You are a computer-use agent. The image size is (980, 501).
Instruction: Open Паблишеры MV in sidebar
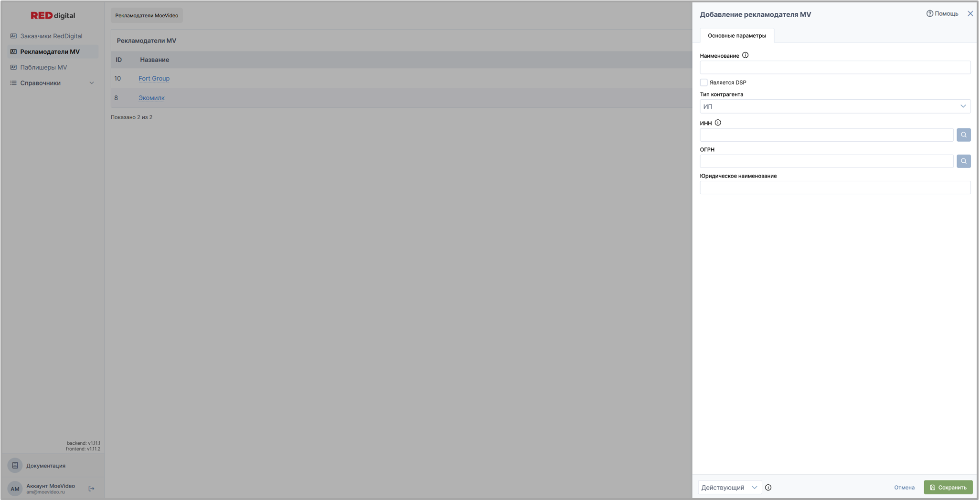[x=43, y=67]
